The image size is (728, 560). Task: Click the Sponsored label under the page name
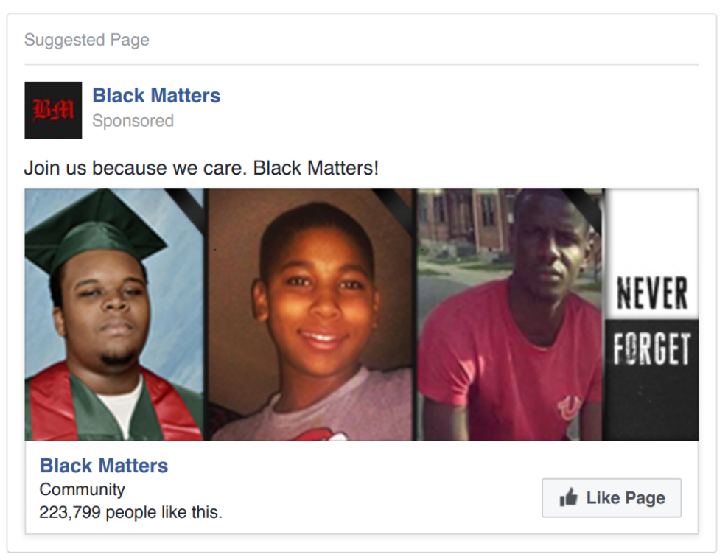(x=133, y=121)
